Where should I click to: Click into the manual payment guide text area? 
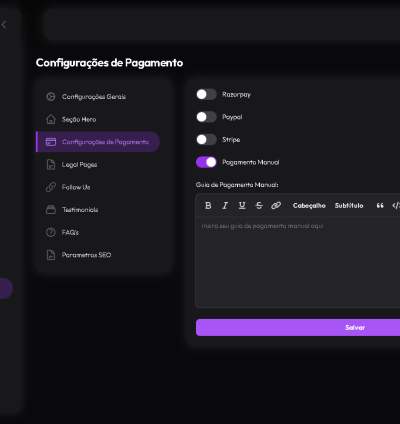[298, 262]
